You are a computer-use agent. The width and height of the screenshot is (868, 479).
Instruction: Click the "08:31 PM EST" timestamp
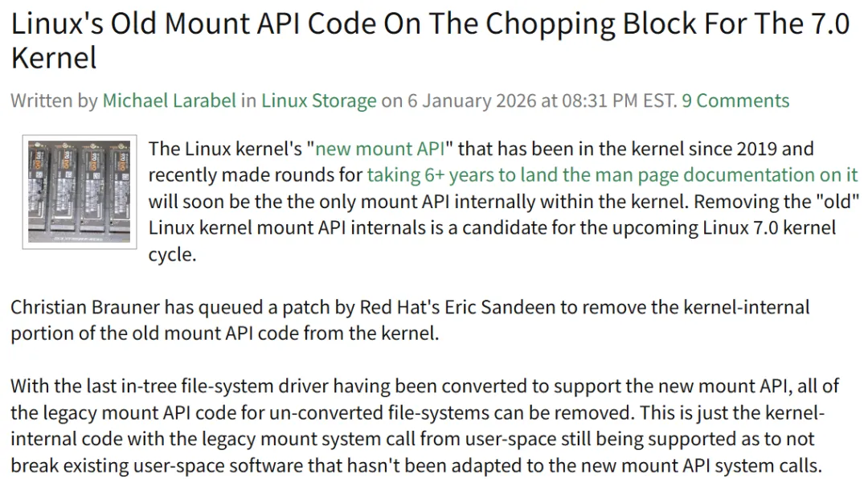pos(619,100)
